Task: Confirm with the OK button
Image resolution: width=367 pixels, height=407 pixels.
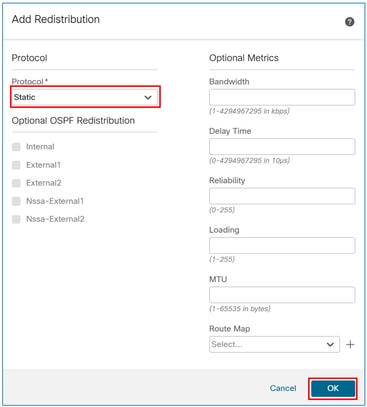Action: pyautogui.click(x=333, y=388)
